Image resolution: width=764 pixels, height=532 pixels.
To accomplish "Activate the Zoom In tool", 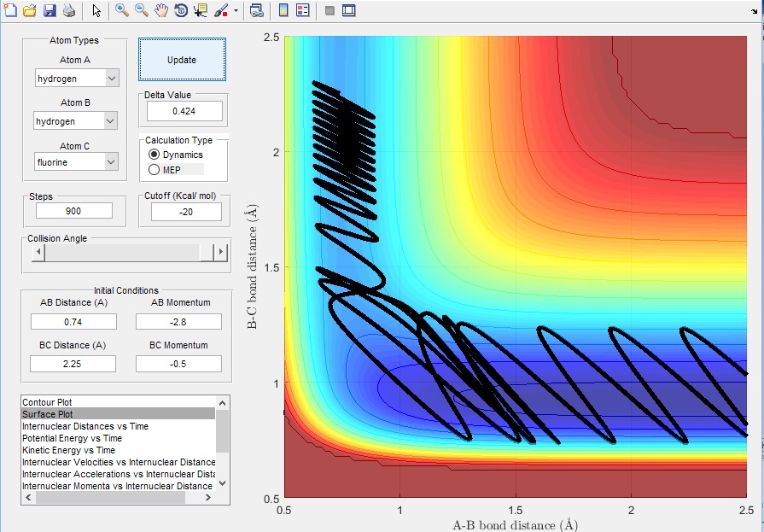I will pyautogui.click(x=122, y=10).
